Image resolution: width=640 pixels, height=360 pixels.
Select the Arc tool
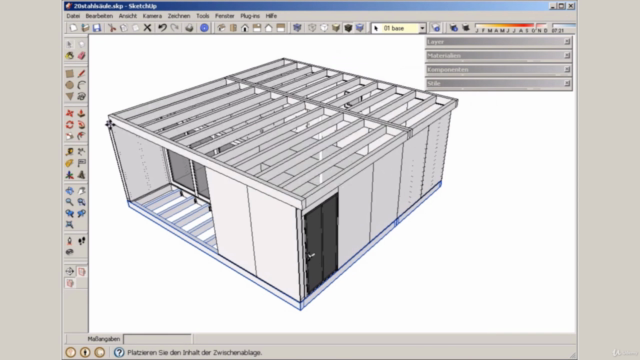coord(81,85)
